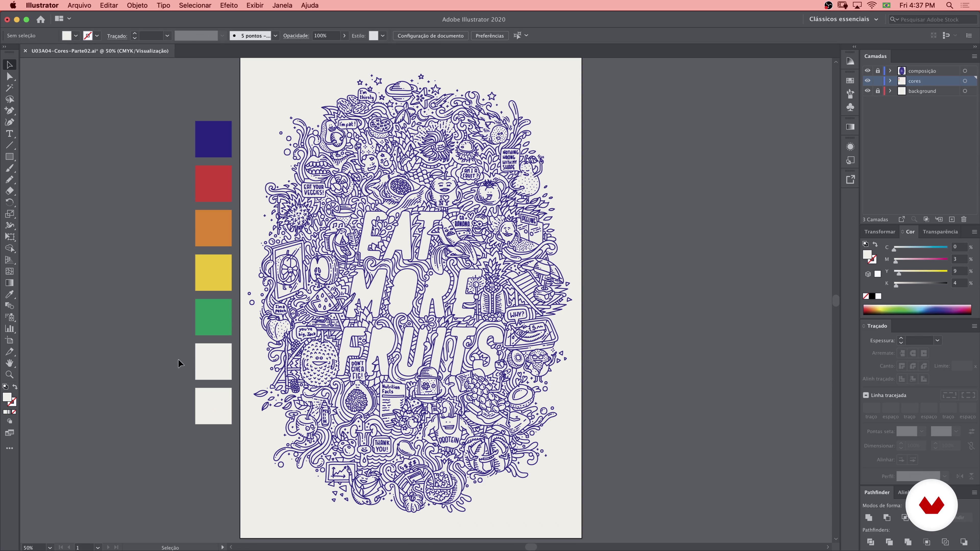This screenshot has width=980, height=551.
Task: Select the Type tool
Action: point(9,134)
